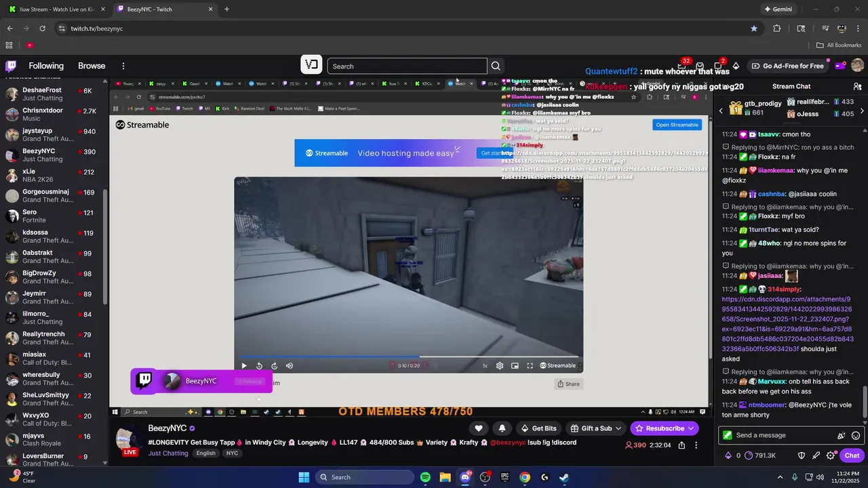Click the address bar URL twitch.tv/beezynyc
The height and width of the screenshot is (488, 868).
(97, 28)
